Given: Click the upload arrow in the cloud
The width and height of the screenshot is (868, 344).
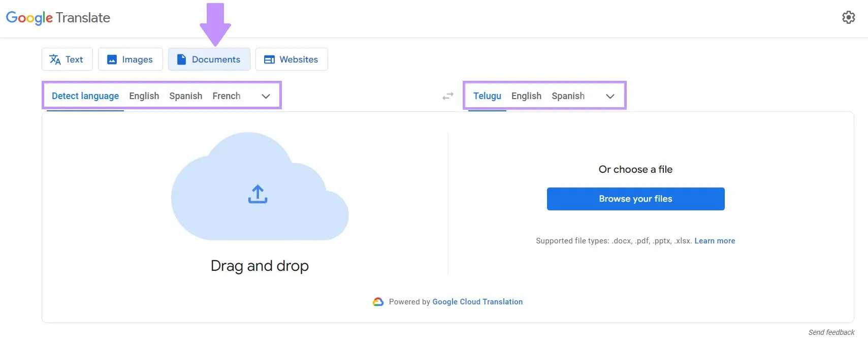Looking at the screenshot, I should (258, 194).
